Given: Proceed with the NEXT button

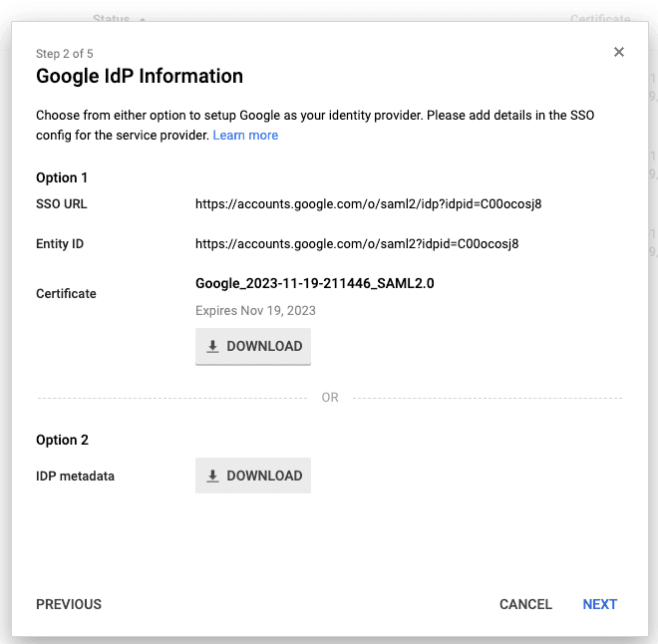Looking at the screenshot, I should pos(599,604).
